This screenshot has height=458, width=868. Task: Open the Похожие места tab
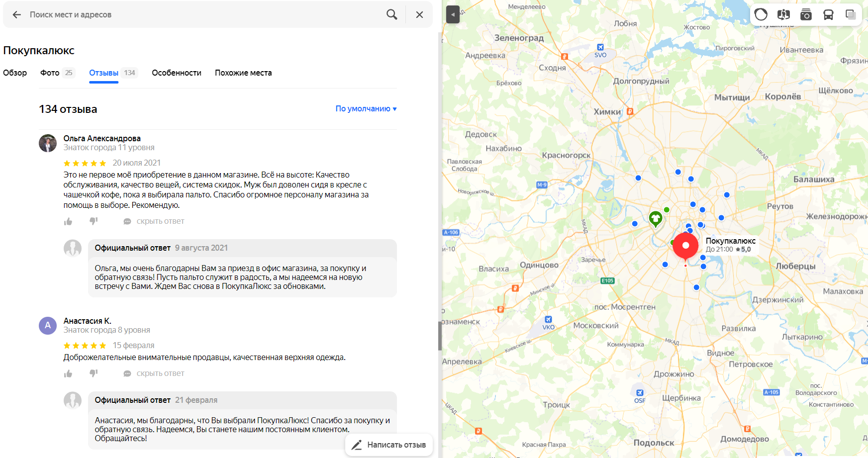pos(243,73)
